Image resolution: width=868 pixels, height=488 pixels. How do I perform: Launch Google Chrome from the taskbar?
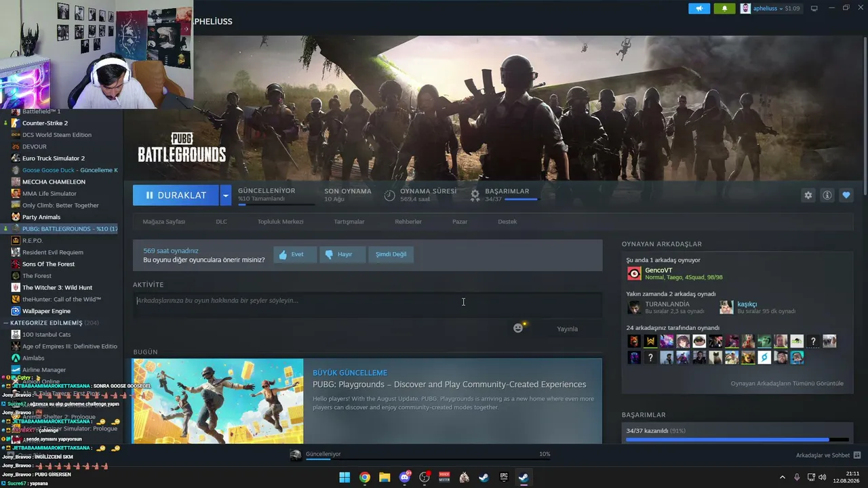[x=364, y=477]
